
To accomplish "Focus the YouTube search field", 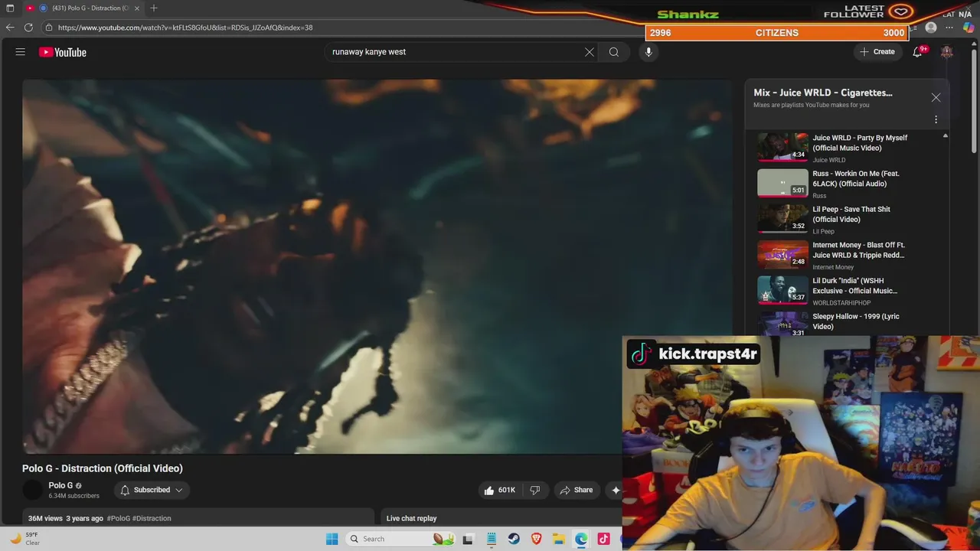I will 456,52.
